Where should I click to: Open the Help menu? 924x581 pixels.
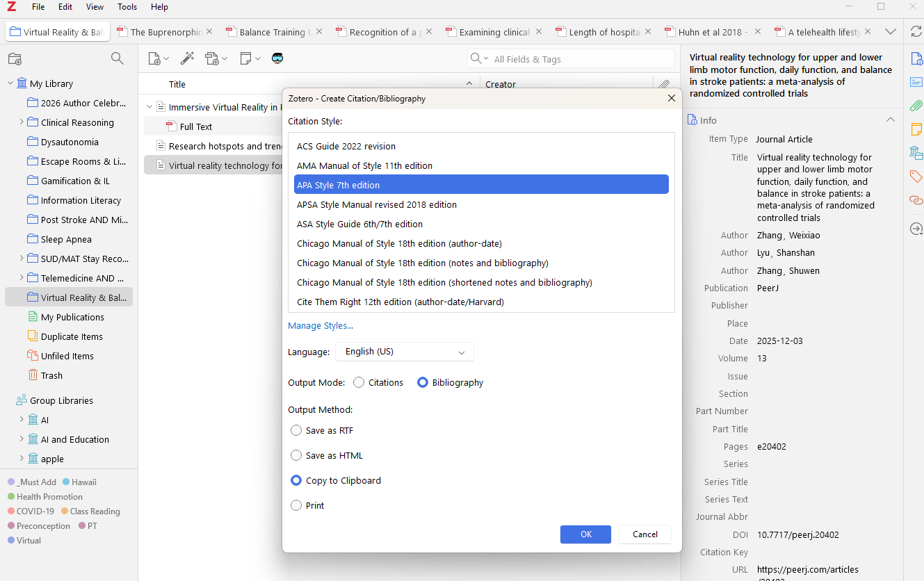[159, 7]
